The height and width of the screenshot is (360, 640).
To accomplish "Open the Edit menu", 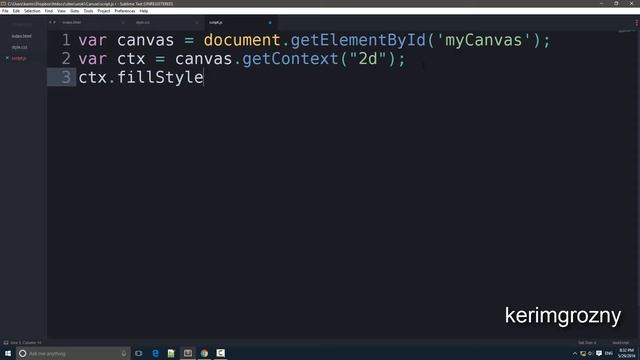I will click(16, 11).
